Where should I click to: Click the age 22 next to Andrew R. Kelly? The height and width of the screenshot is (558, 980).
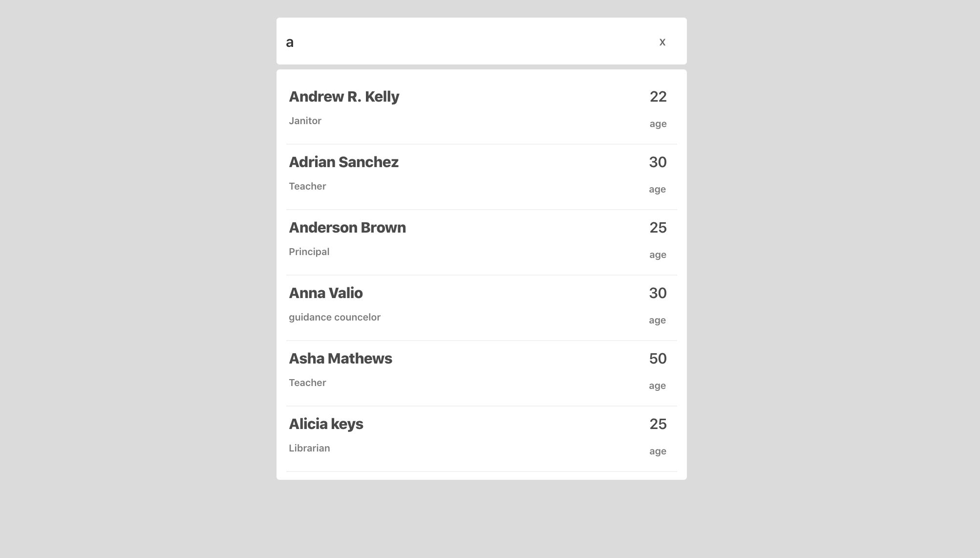pyautogui.click(x=658, y=96)
